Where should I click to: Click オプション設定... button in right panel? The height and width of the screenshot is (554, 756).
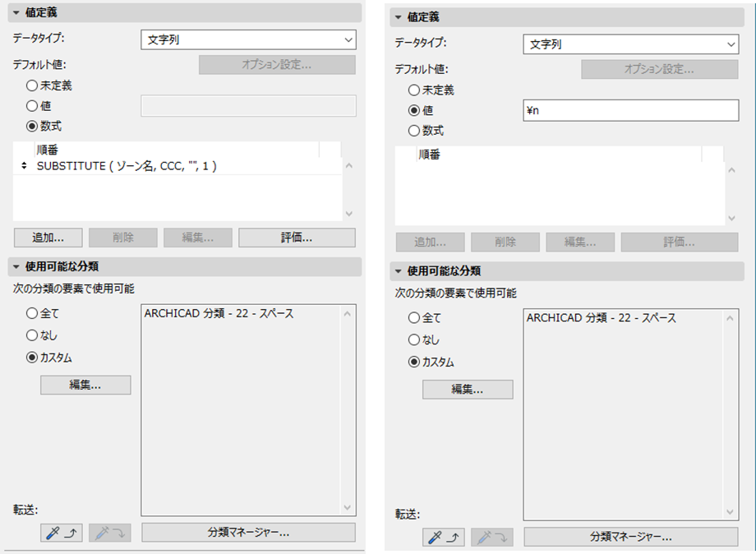pyautogui.click(x=659, y=69)
